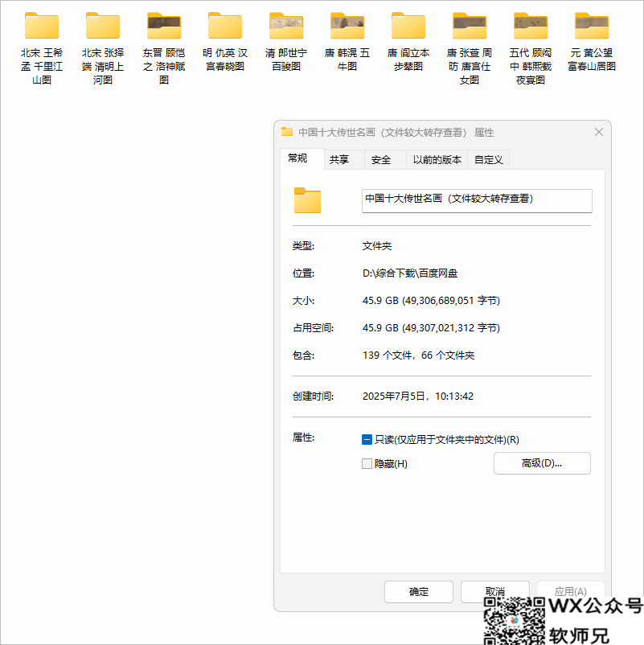The image size is (644, 645).
Task: Open 高级(D)... advanced attributes
Action: click(542, 463)
